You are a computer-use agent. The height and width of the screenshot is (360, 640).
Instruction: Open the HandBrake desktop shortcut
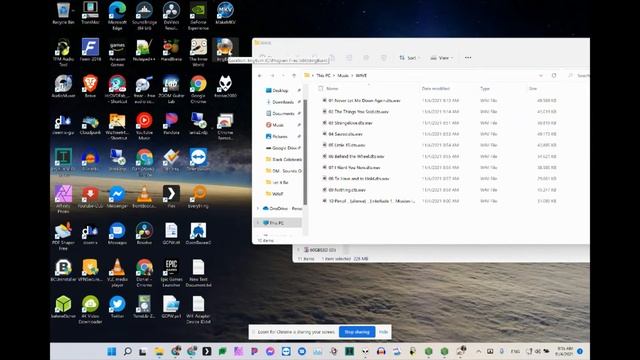tap(171, 50)
